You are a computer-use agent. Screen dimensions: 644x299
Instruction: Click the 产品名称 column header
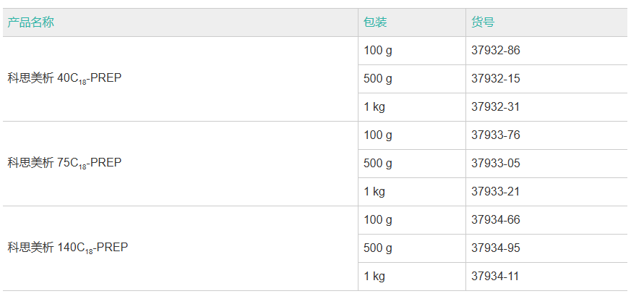[30, 22]
